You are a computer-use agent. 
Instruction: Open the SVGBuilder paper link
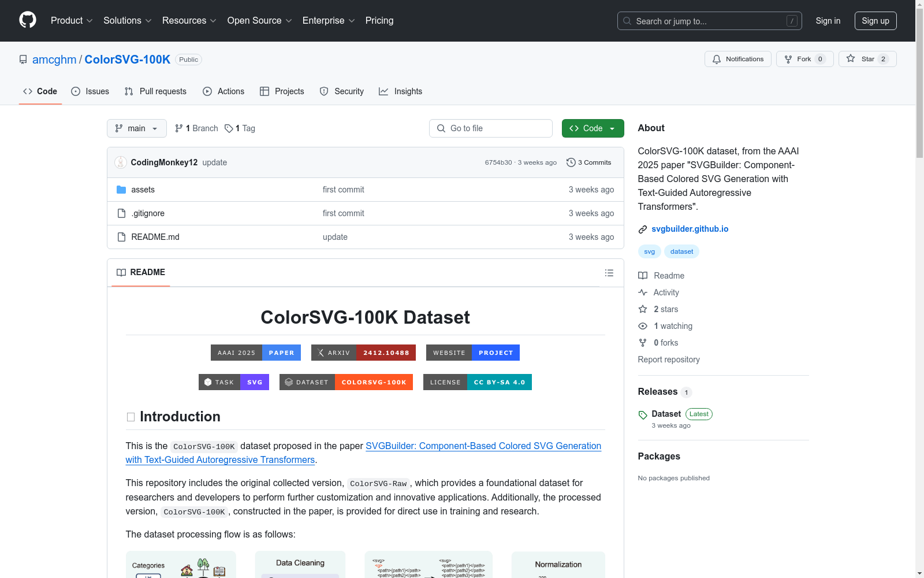point(364,453)
